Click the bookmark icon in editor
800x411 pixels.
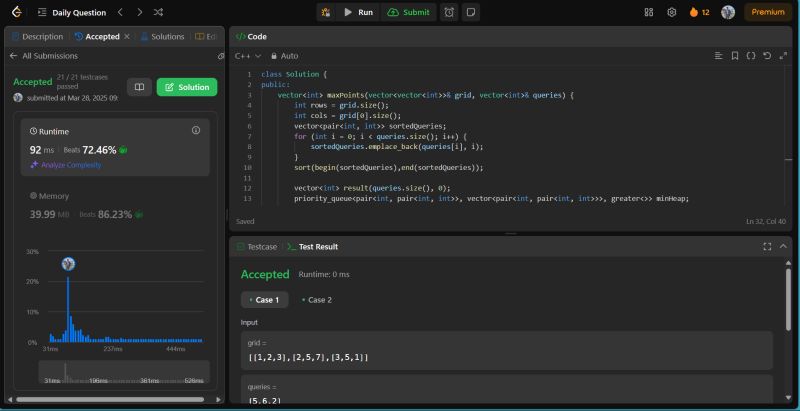735,56
